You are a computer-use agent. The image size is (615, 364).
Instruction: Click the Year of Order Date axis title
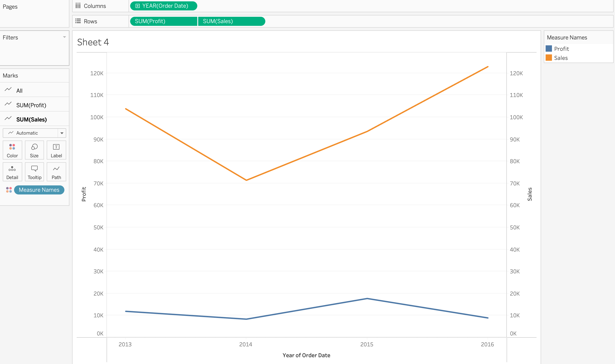pos(306,355)
